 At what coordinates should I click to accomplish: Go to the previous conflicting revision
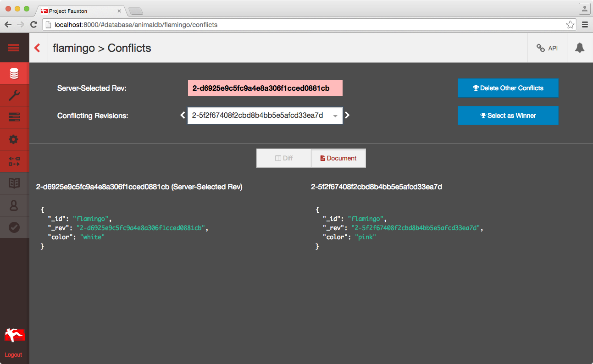pos(183,116)
